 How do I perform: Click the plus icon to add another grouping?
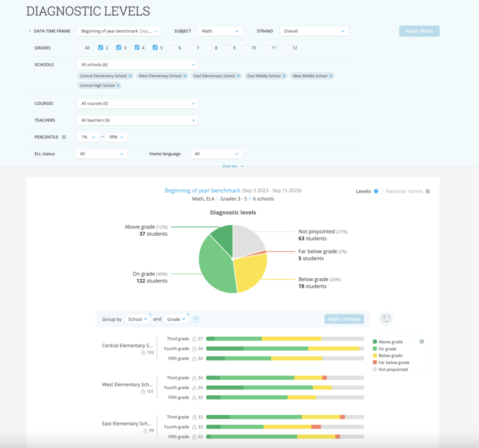(196, 318)
